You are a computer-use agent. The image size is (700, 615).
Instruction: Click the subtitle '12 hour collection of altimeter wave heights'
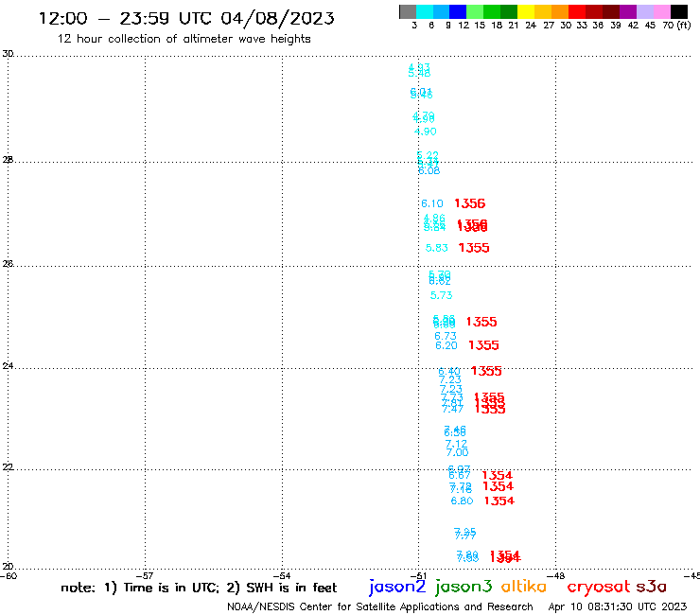184,39
